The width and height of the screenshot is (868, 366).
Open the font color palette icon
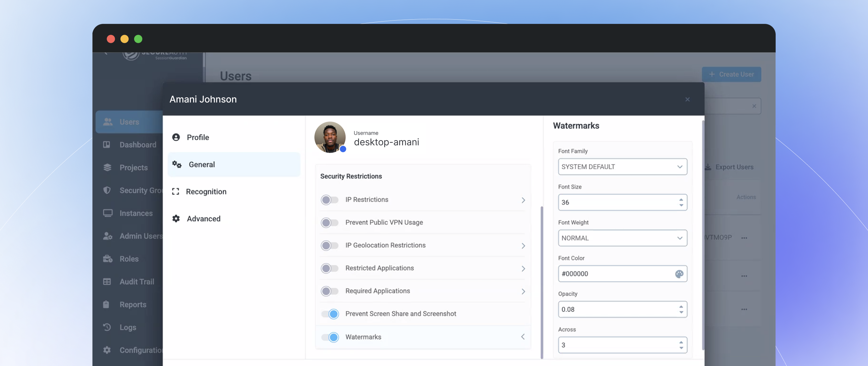click(679, 274)
